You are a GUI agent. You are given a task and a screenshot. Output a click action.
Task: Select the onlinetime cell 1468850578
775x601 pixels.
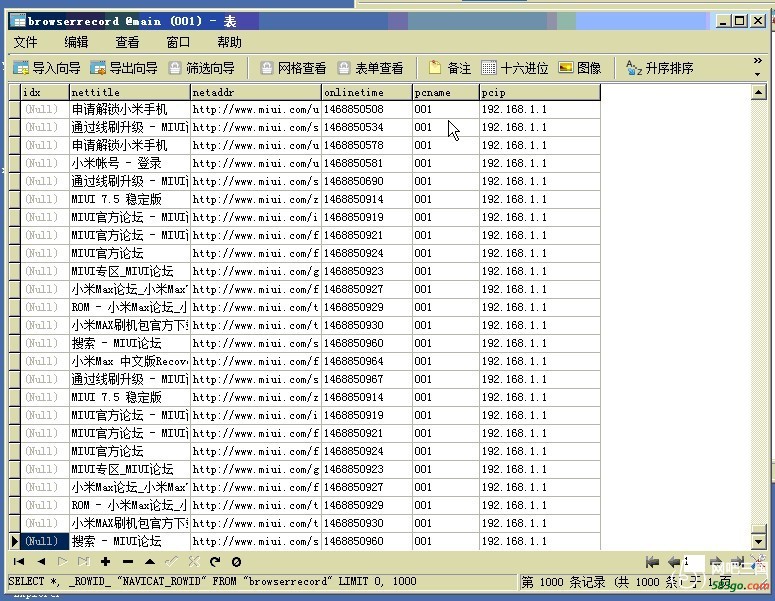click(367, 145)
